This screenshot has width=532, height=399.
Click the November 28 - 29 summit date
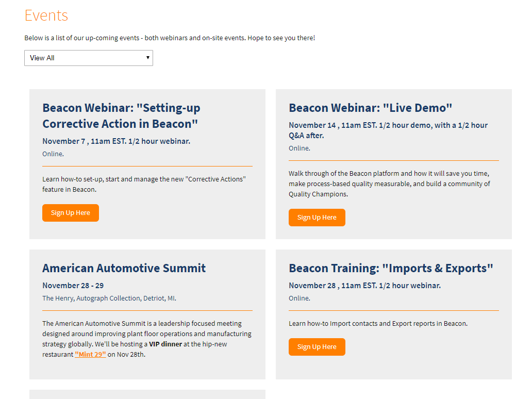pyautogui.click(x=73, y=286)
